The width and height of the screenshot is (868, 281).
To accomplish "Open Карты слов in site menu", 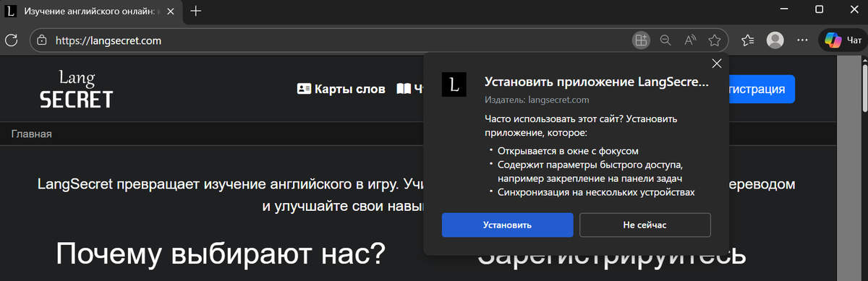I will (341, 89).
